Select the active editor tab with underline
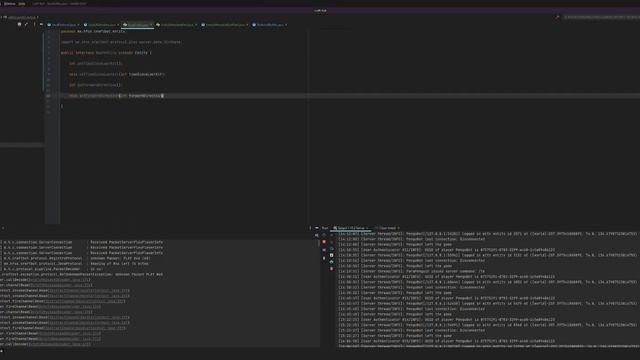Viewport: 640px width, 360px height. click(138, 25)
